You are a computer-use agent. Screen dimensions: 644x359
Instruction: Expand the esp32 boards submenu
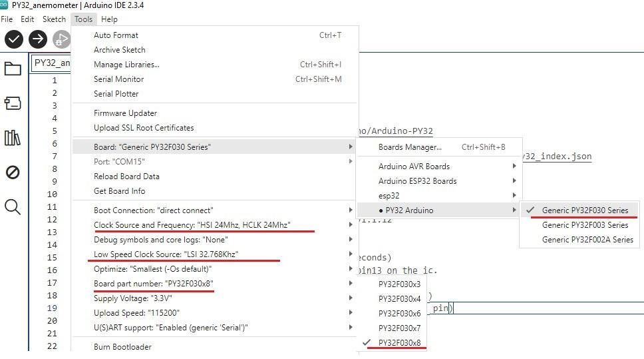click(439, 196)
